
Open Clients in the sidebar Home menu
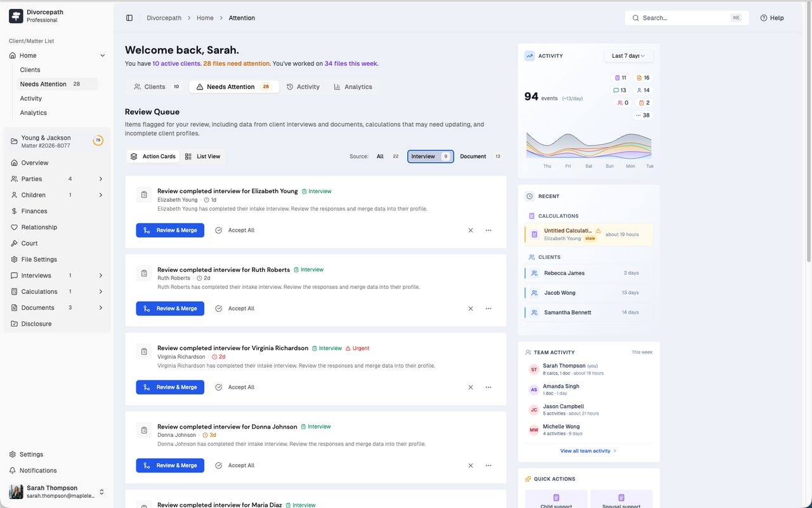30,70
